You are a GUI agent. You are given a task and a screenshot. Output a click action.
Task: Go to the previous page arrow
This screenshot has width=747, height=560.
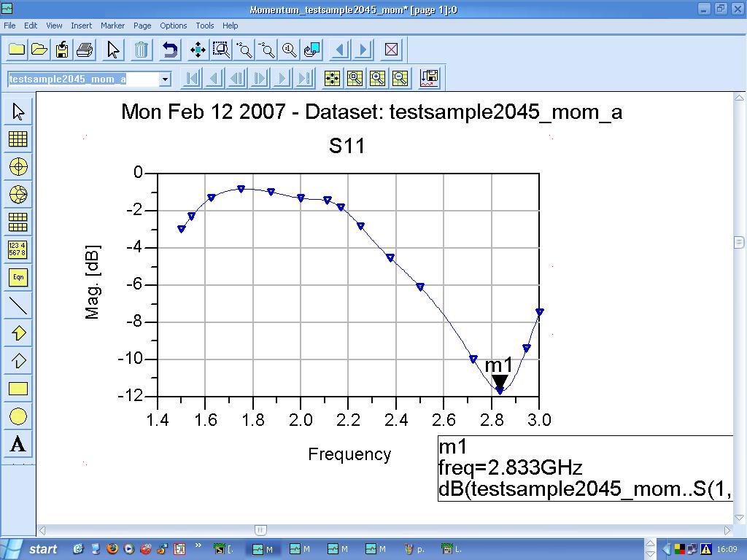[x=340, y=50]
